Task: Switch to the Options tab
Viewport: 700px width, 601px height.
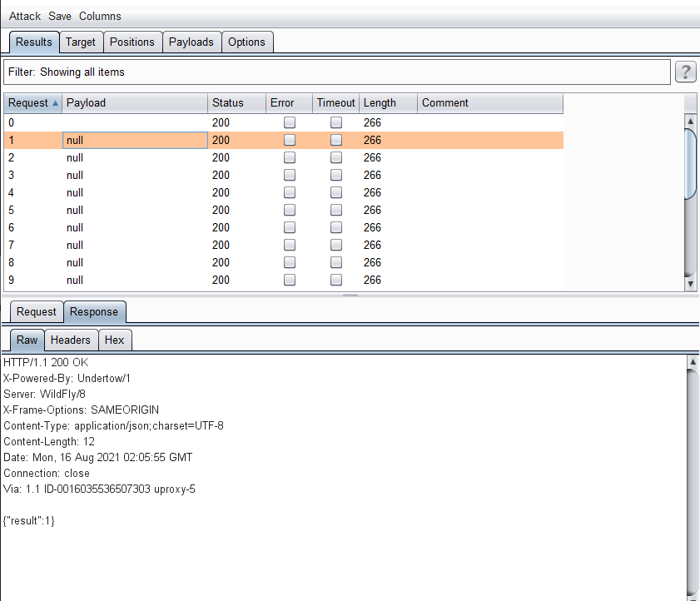Action: 247,42
